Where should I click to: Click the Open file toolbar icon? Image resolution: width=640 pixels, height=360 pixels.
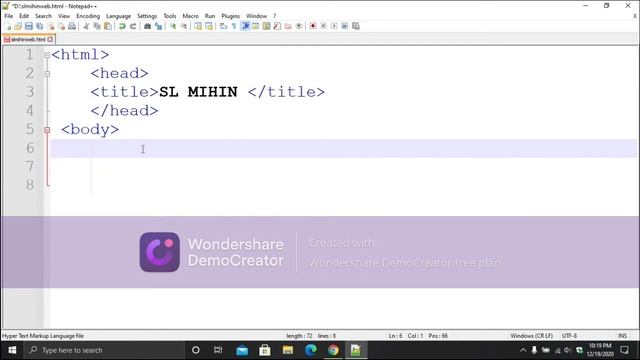(x=18, y=26)
